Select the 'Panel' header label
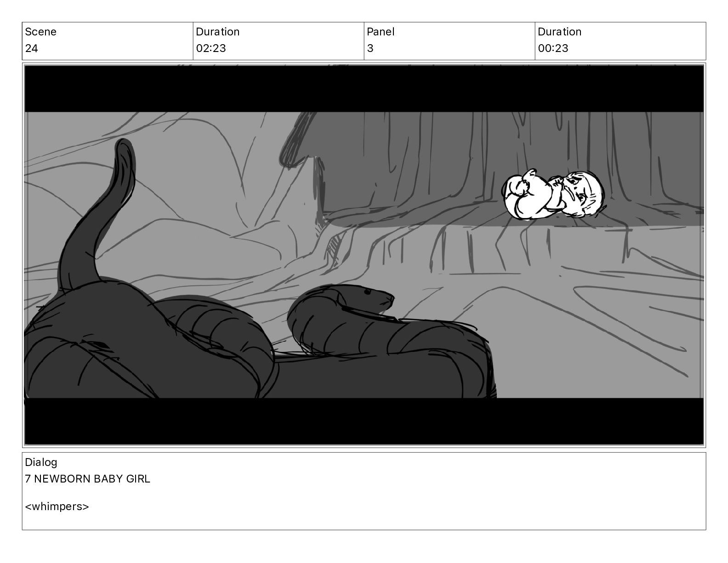 pos(381,32)
